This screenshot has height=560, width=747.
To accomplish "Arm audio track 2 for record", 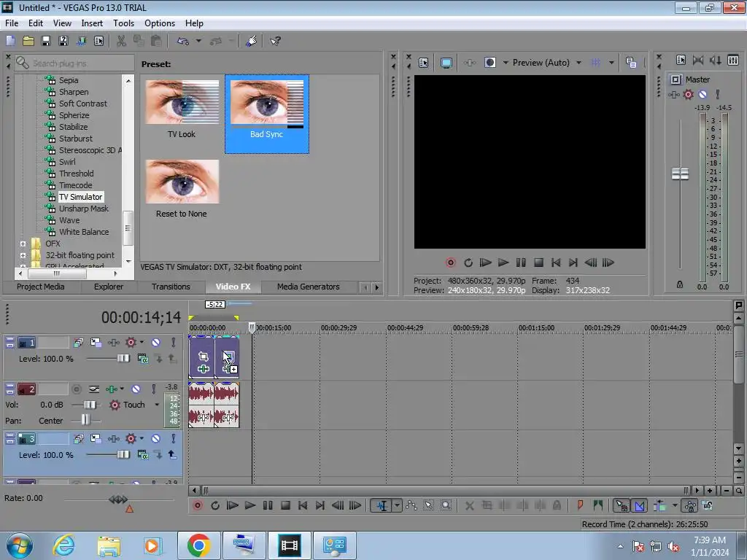I will [76, 389].
